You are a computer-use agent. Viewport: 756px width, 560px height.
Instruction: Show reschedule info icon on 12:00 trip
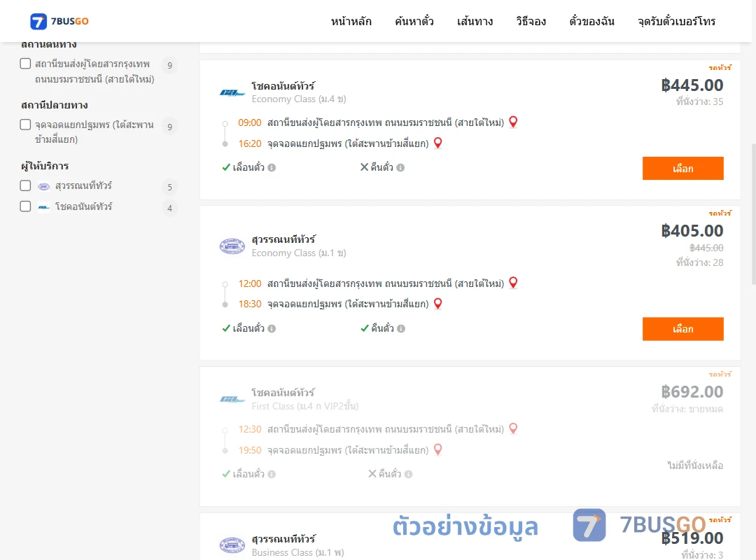click(x=272, y=328)
